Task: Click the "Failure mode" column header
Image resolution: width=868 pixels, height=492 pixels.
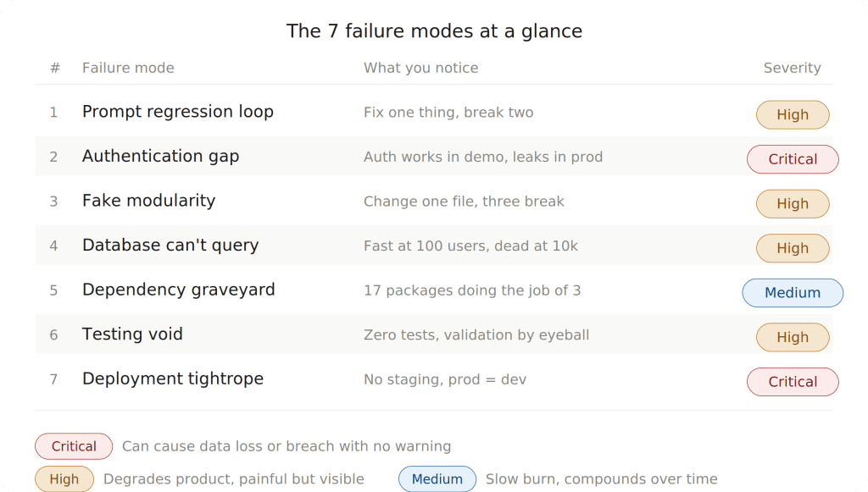Action: tap(128, 68)
